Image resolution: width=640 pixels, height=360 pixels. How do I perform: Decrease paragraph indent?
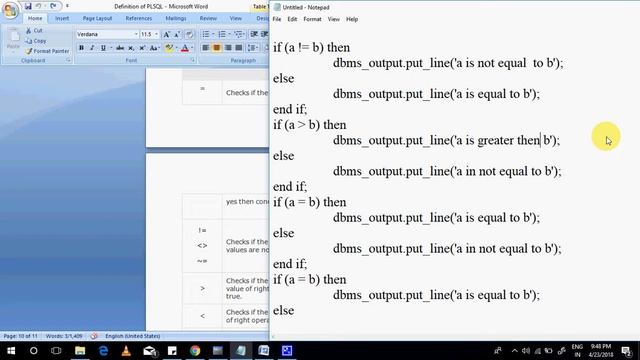254,34
